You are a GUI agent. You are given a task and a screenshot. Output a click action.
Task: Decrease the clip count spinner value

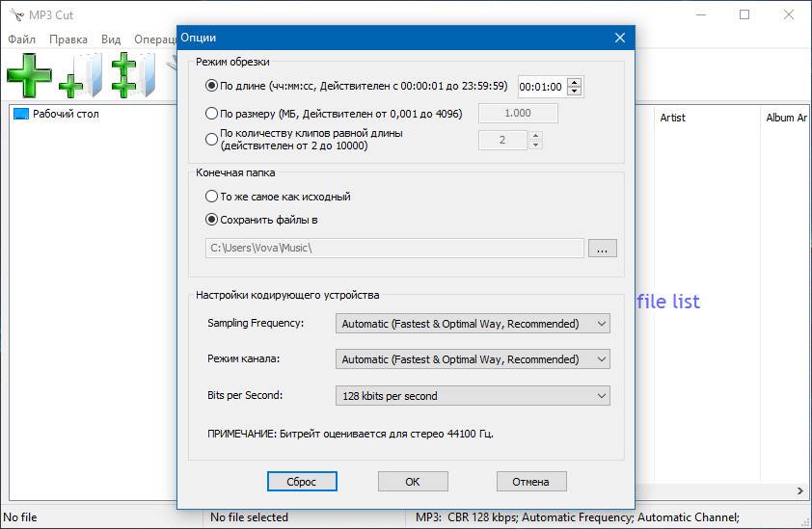(x=535, y=145)
